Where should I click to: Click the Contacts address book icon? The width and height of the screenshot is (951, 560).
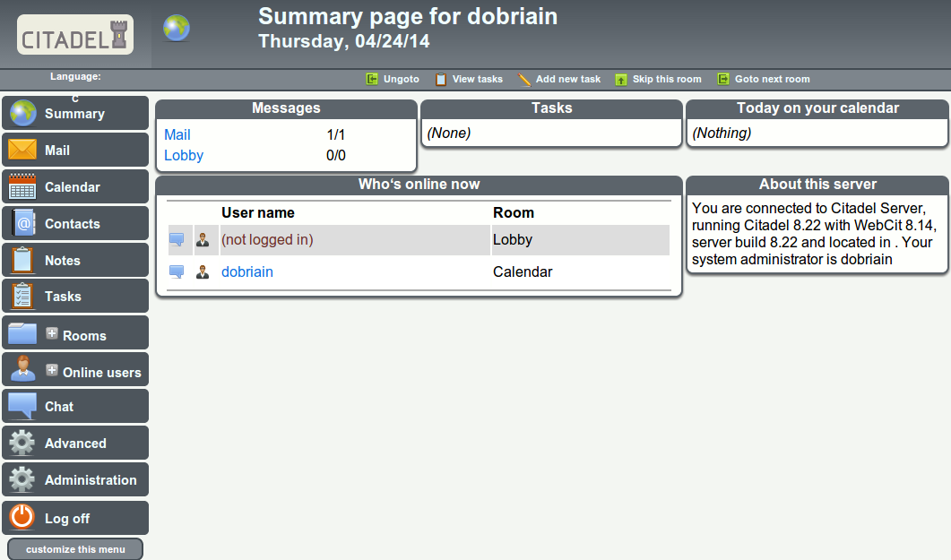tap(22, 223)
